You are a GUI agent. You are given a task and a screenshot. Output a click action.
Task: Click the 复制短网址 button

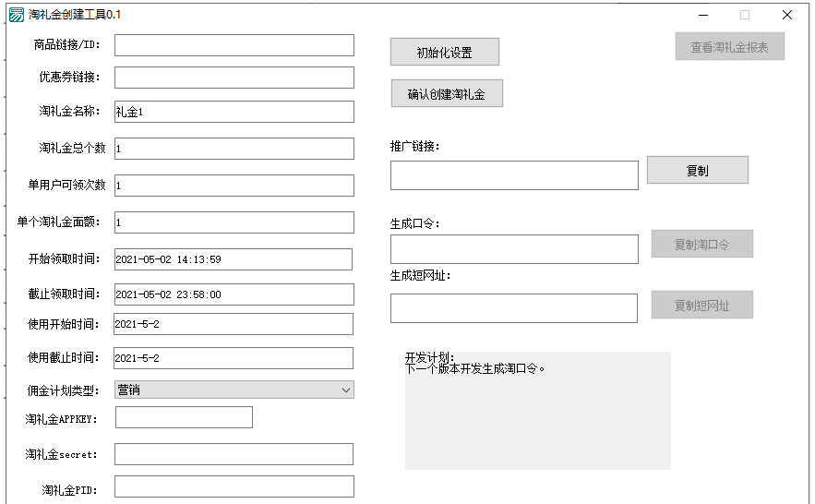(x=701, y=306)
